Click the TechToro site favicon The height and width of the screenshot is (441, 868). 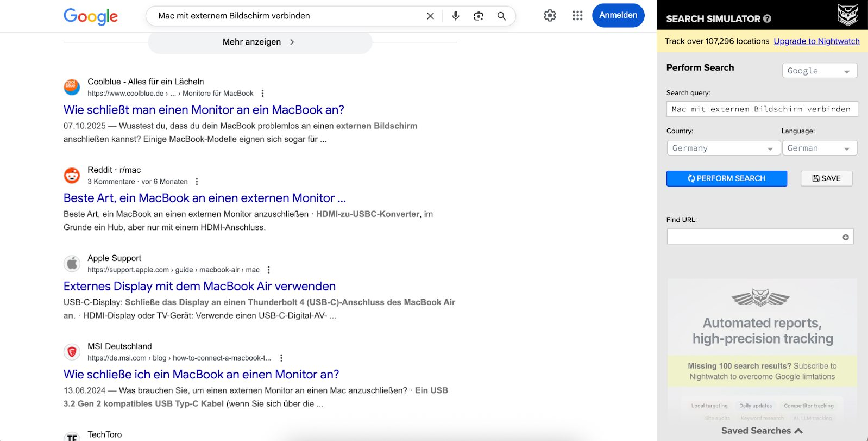(72, 436)
